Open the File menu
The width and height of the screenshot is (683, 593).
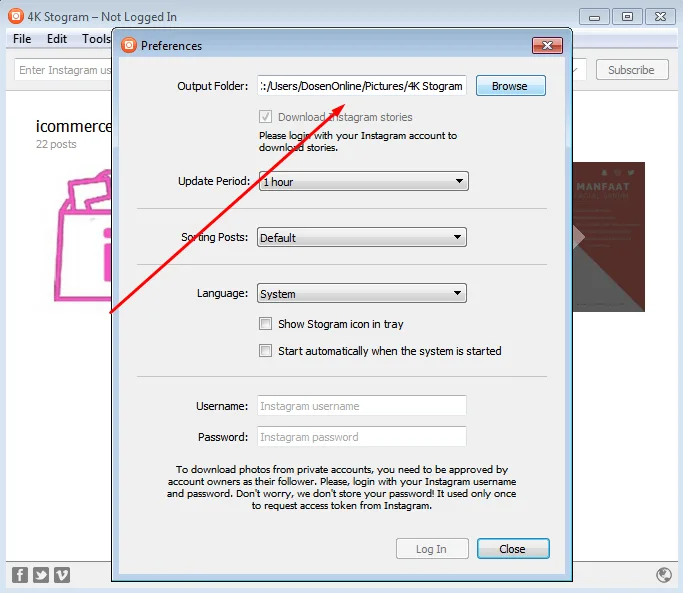[x=22, y=39]
